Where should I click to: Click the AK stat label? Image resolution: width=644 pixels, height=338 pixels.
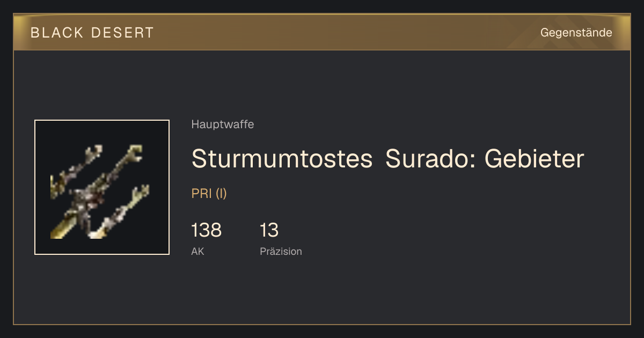tap(197, 252)
